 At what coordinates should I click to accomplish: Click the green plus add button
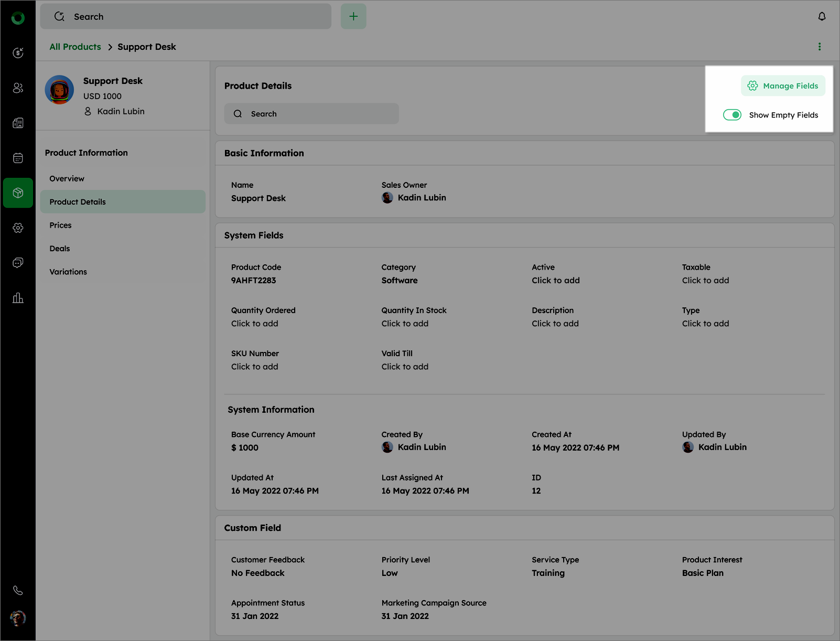point(353,16)
